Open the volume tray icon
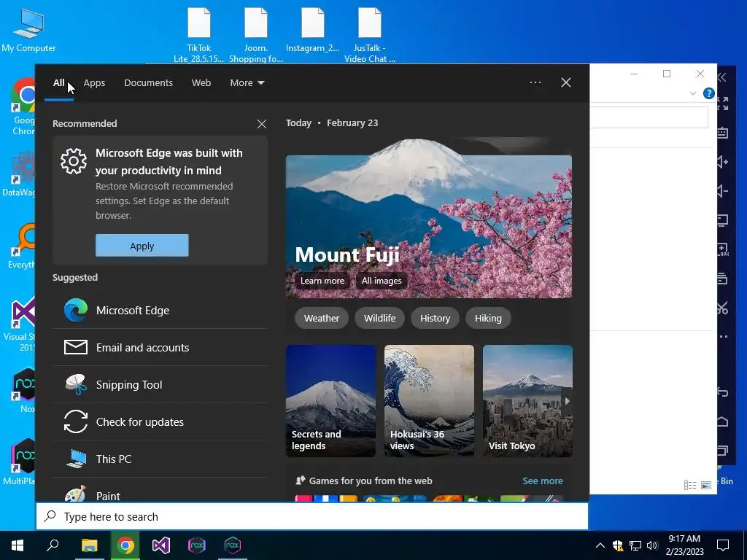Image resolution: width=747 pixels, height=560 pixels. (652, 545)
